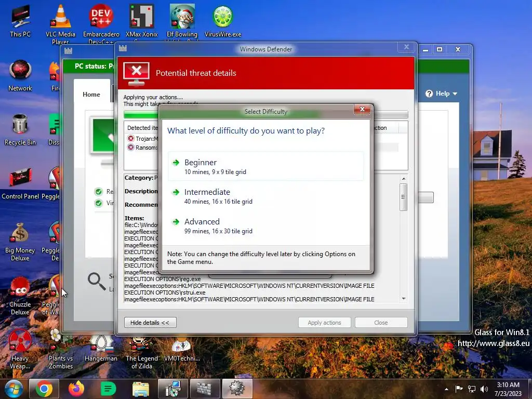The width and height of the screenshot is (532, 399).
Task: Show hidden system tray icons
Action: point(446,389)
